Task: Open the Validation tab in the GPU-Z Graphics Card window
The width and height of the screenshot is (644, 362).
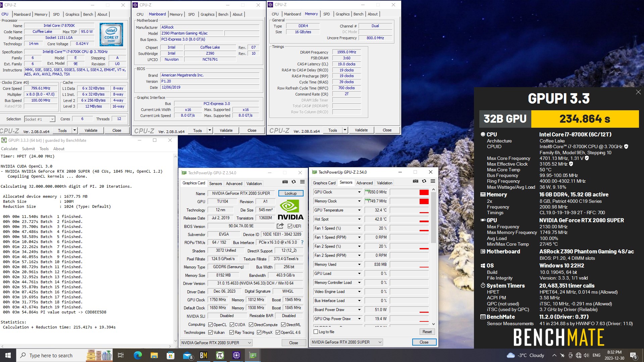Action: click(x=254, y=184)
